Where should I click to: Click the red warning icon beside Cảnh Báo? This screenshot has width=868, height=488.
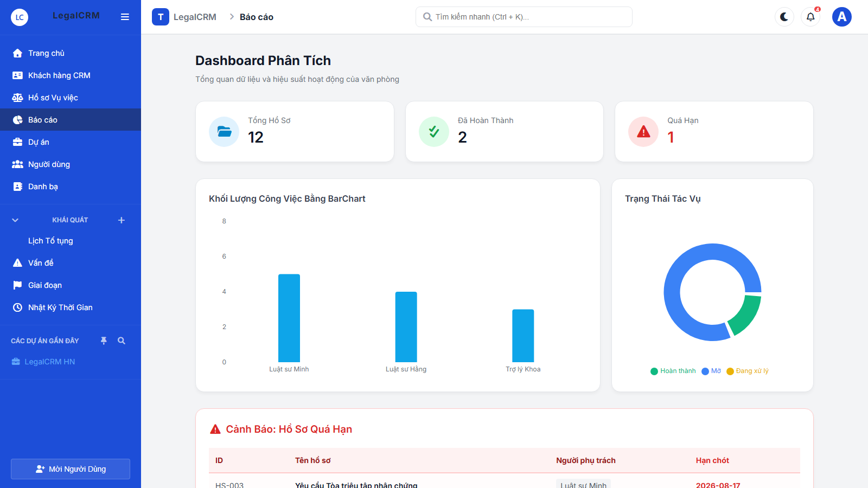coord(215,429)
